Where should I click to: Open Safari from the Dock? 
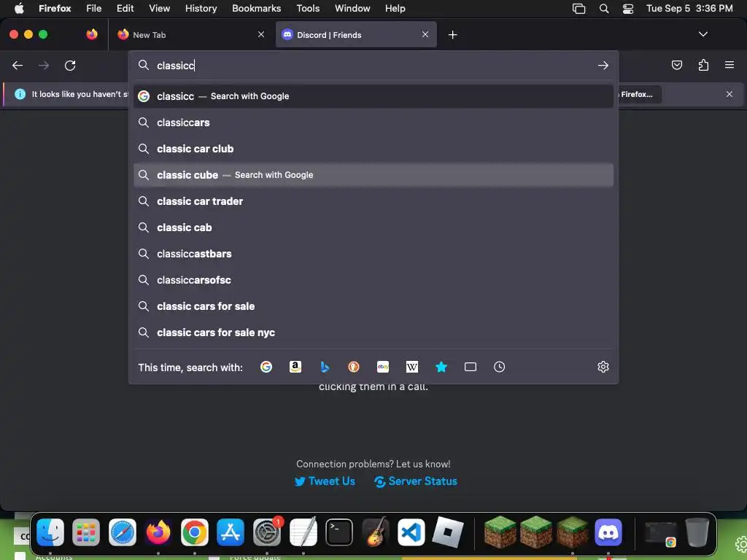pos(123,532)
